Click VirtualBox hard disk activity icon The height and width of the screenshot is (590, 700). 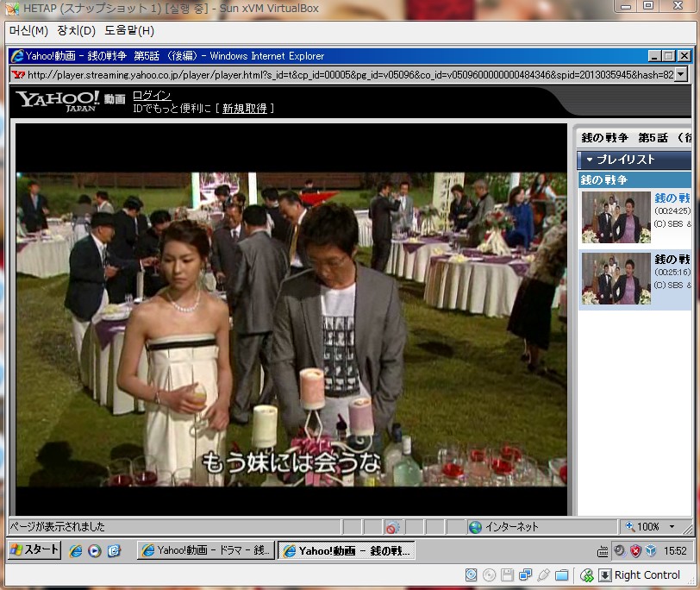click(x=471, y=574)
